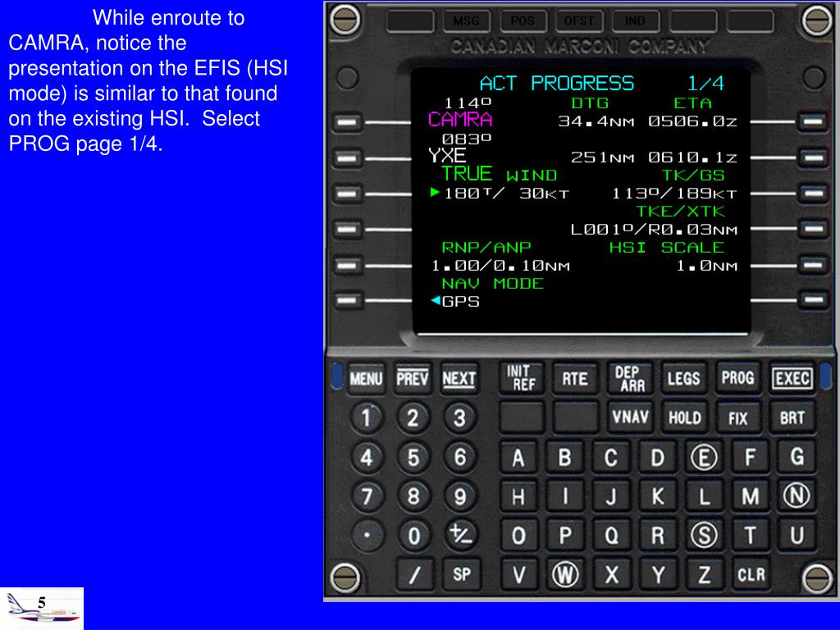Click letter key G

tap(797, 457)
